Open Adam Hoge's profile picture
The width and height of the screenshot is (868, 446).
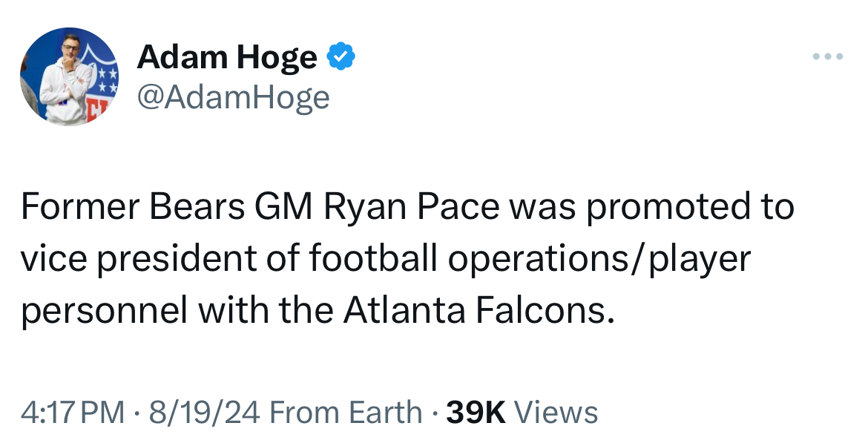click(x=69, y=77)
